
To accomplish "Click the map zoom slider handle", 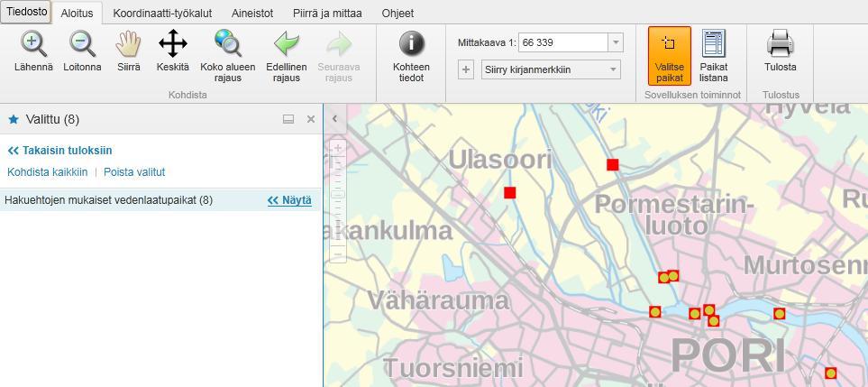I will pos(338,195).
